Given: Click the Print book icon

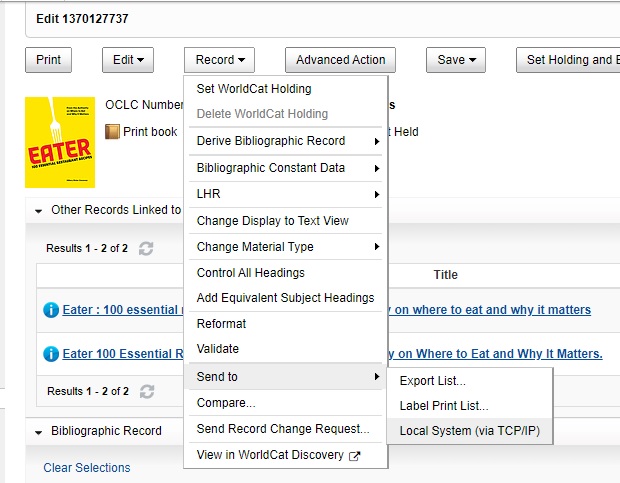Looking at the screenshot, I should pos(112,132).
